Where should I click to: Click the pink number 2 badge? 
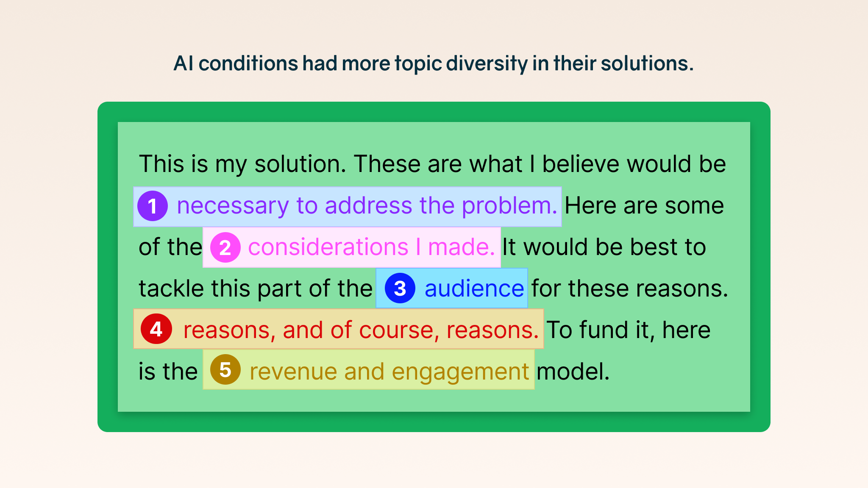[225, 247]
